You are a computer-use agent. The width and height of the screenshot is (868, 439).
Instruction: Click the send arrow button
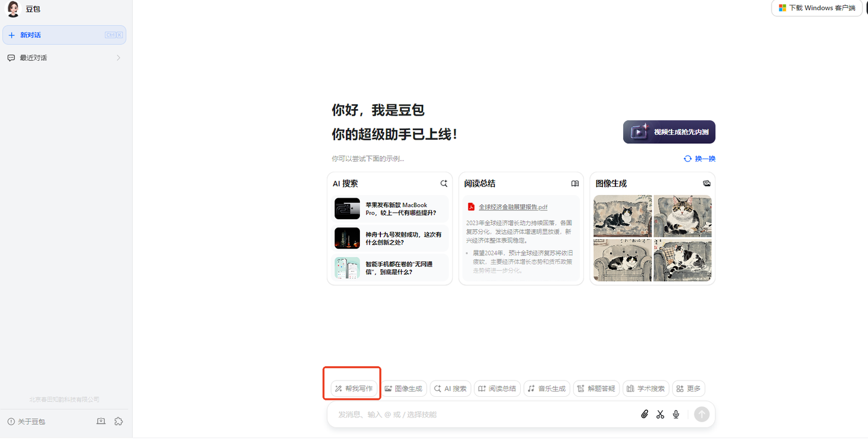[x=702, y=414]
